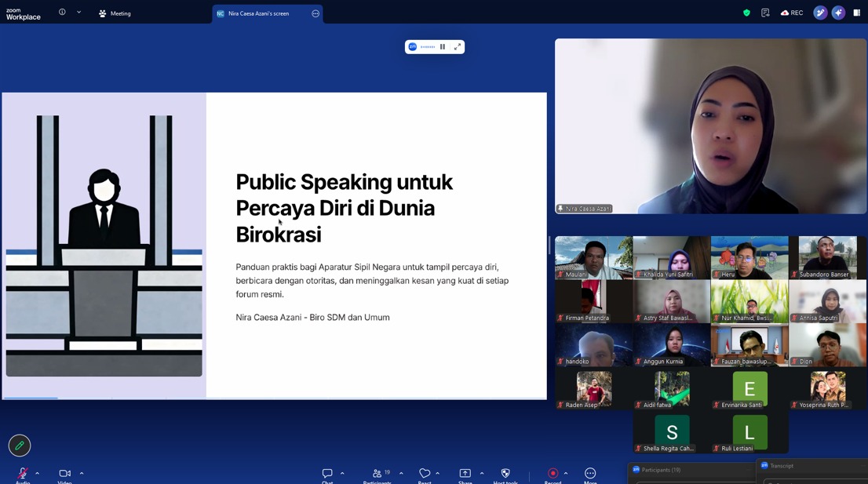Screen dimensions: 868x484
Task: Click the Participants (19) panel header
Action: click(691, 470)
